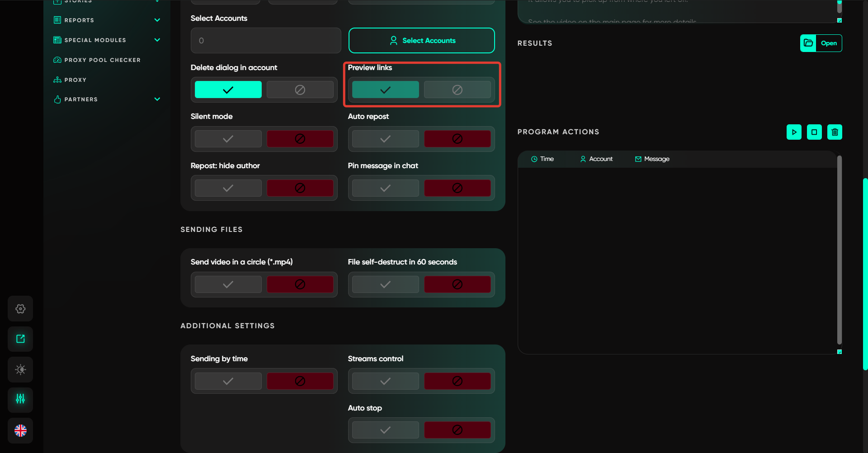The width and height of the screenshot is (868, 453).
Task: Click the trash icon to clear actions
Action: pos(835,132)
